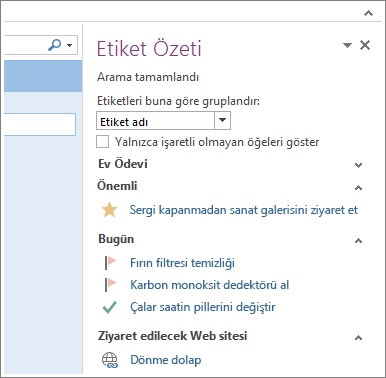Click the green checkmark tag icon
Viewport: 386px width, 378px height.
[110, 307]
